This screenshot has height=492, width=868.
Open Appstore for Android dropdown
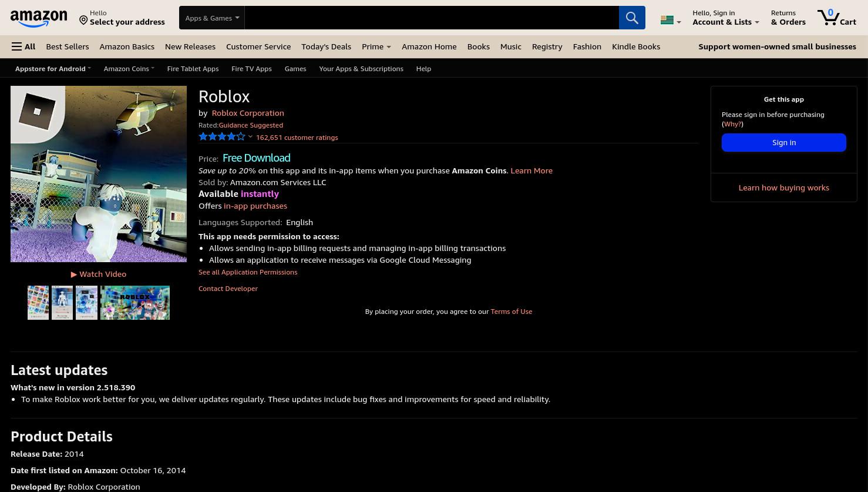click(x=53, y=68)
